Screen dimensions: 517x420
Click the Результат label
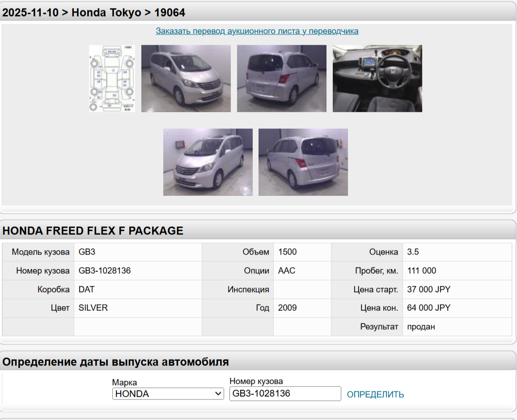coord(379,327)
